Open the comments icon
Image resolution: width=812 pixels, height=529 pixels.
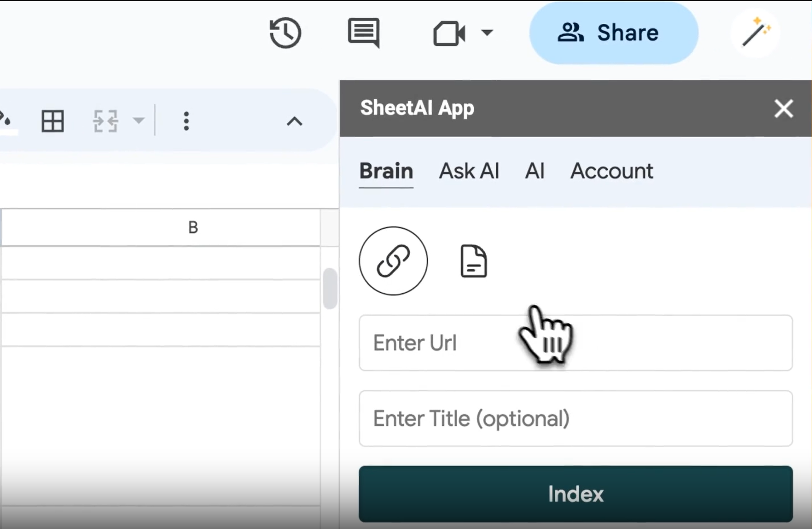click(x=364, y=33)
